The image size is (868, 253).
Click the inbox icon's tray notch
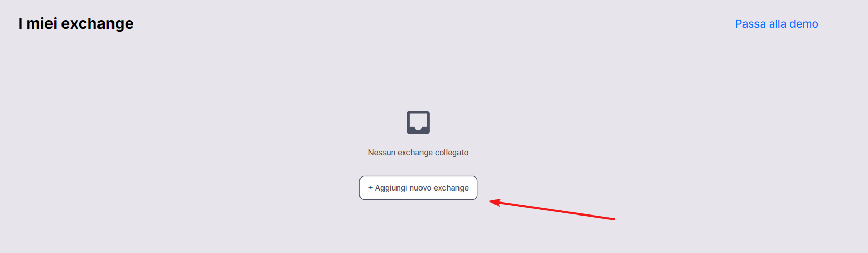click(418, 126)
